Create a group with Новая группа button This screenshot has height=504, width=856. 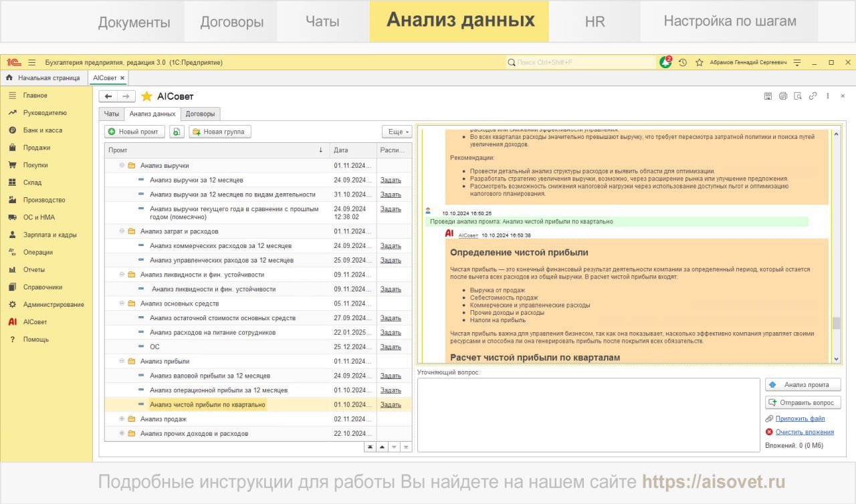(x=220, y=132)
